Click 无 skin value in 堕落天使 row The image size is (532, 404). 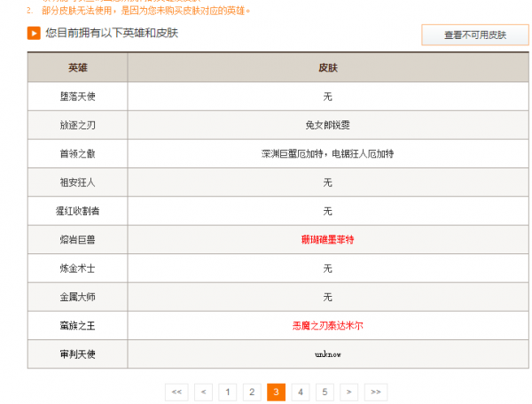328,97
